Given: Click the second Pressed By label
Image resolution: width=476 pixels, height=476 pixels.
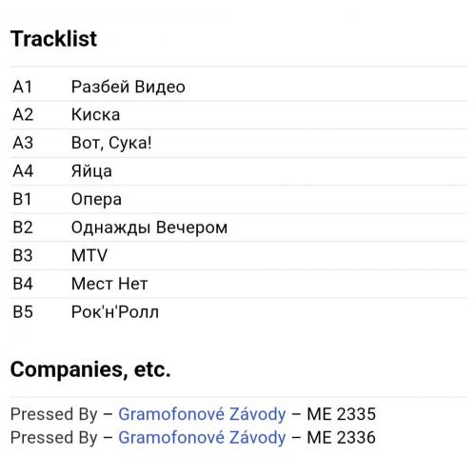Looking at the screenshot, I should pyautogui.click(x=54, y=438).
